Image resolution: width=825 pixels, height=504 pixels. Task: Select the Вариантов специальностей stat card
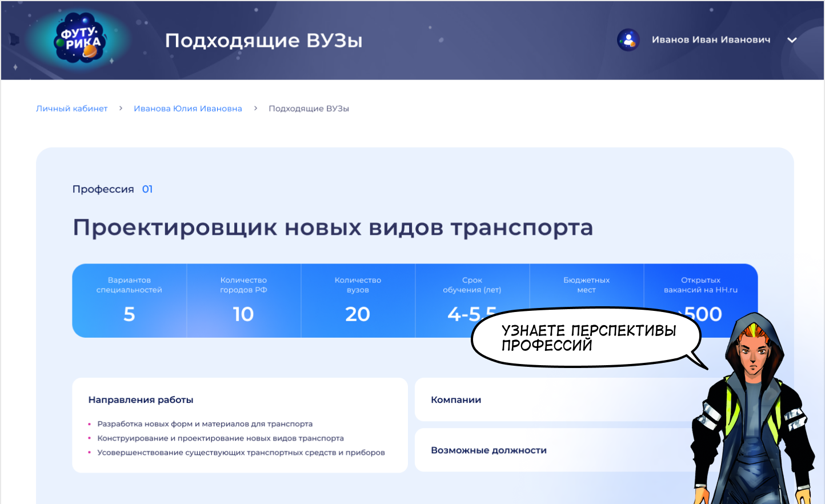pyautogui.click(x=129, y=300)
